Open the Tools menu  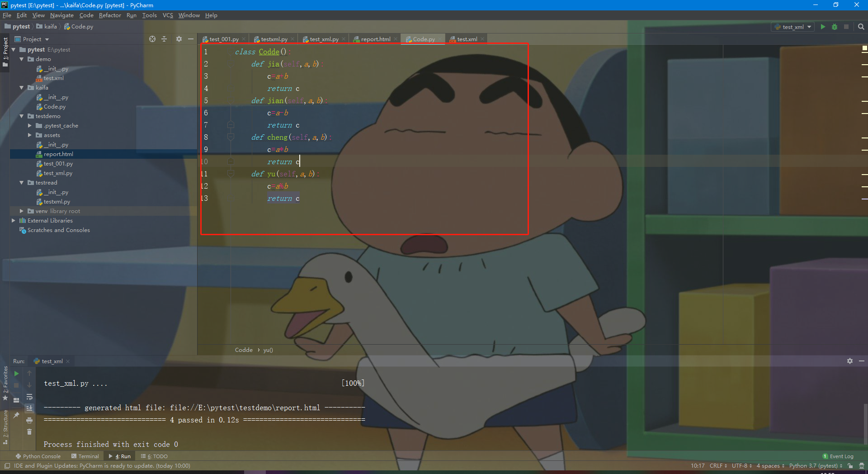pos(149,15)
